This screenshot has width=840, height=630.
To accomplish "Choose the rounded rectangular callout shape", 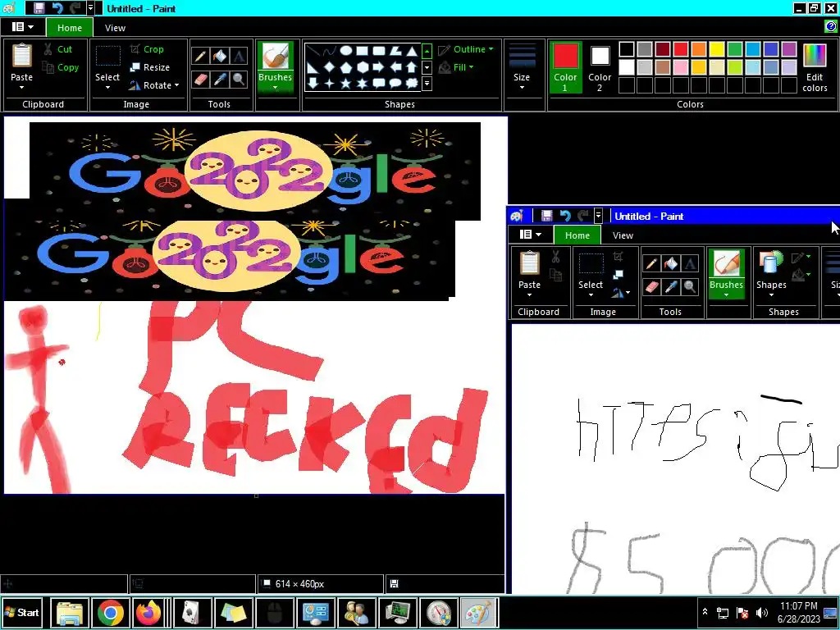I will [x=378, y=83].
